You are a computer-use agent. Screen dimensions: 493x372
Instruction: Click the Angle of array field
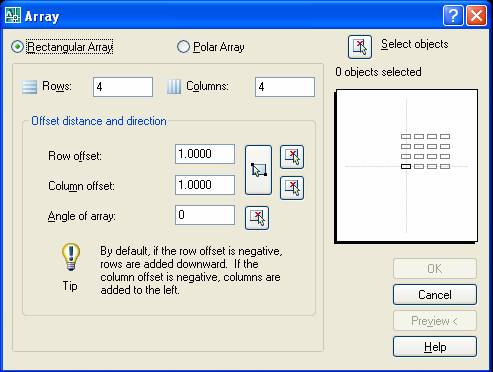click(205, 215)
